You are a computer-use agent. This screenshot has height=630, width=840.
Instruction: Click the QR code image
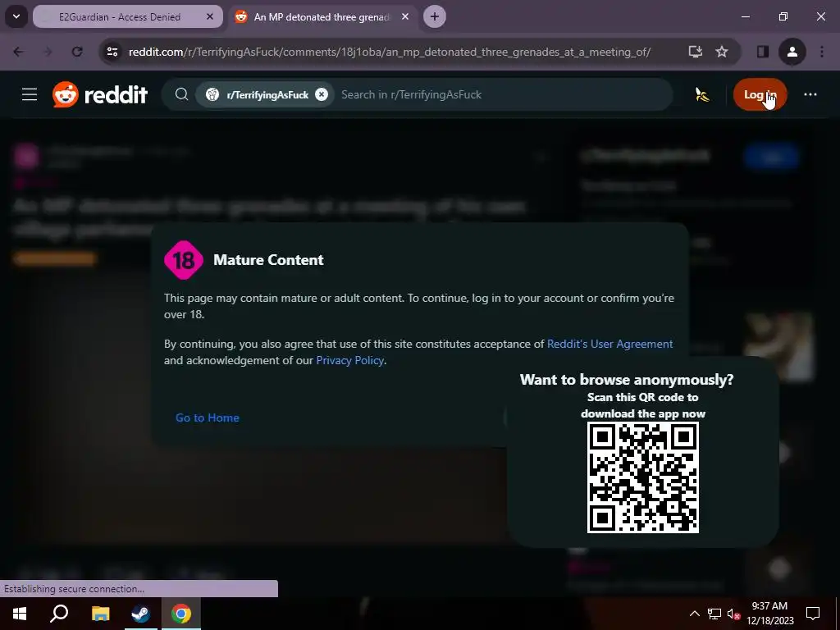[643, 477]
